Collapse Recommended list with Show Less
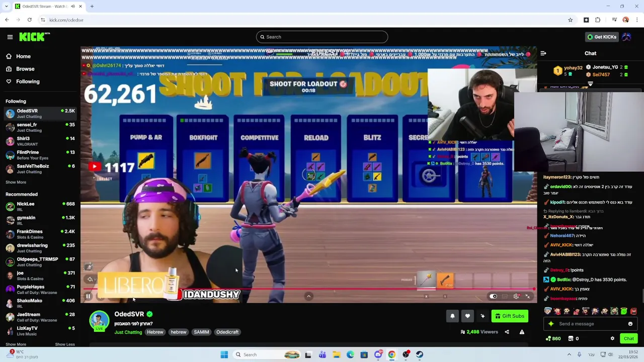Viewport: 644px width, 362px height. tap(65, 344)
